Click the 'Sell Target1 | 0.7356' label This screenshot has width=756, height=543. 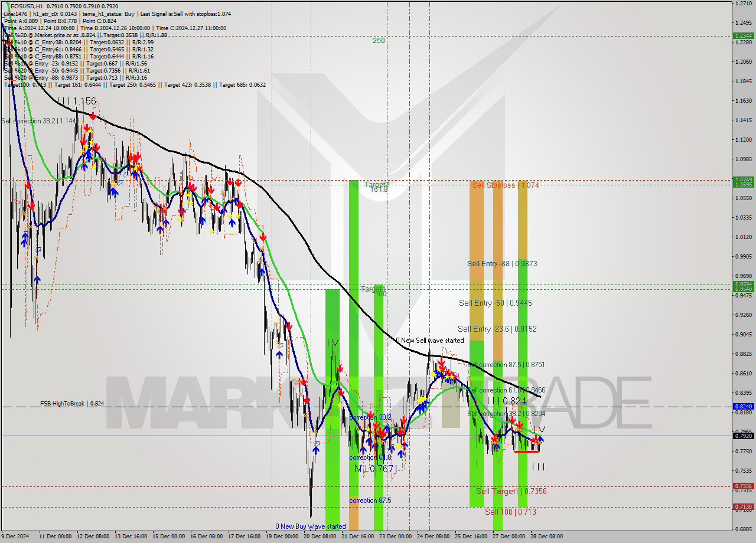(511, 491)
